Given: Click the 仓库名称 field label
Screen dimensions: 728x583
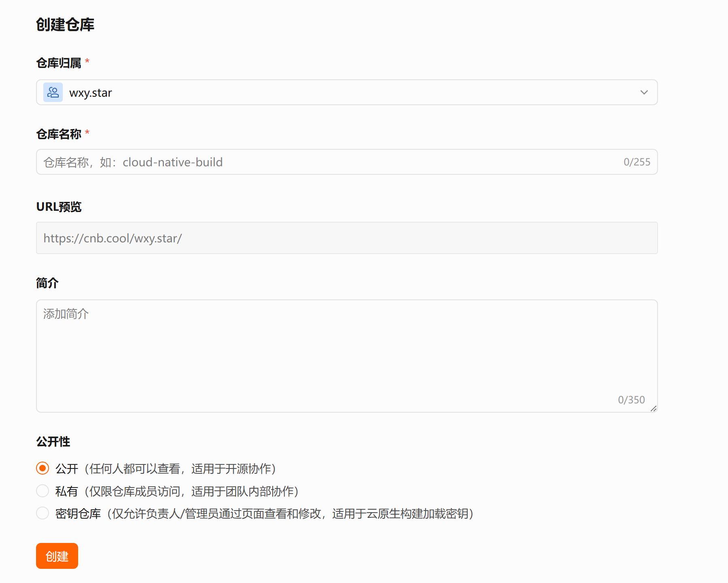Looking at the screenshot, I should 59,134.
